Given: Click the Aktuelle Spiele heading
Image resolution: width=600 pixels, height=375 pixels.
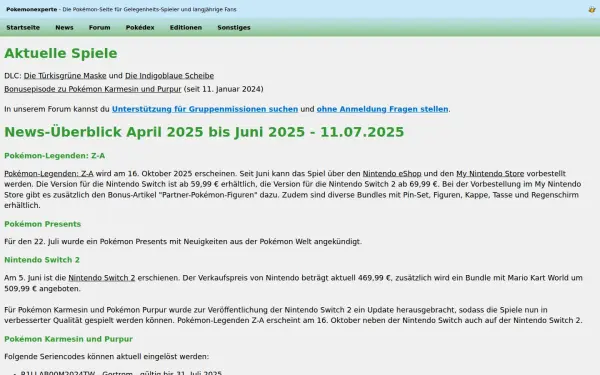Looking at the screenshot, I should [x=61, y=53].
